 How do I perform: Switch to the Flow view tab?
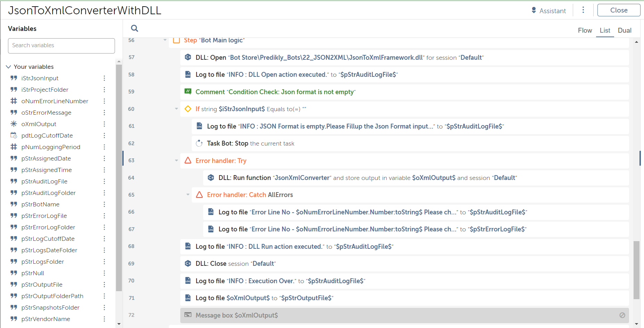pos(585,31)
